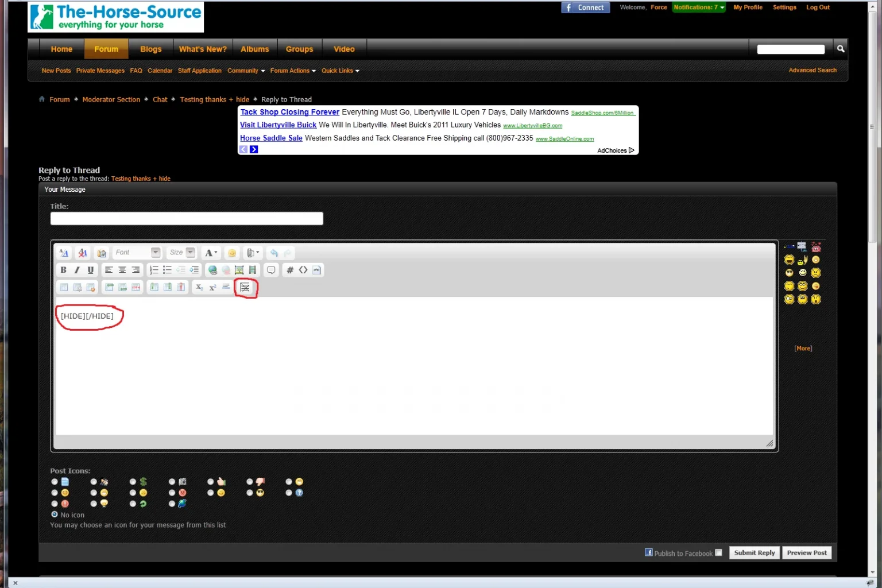Insert table icon in third row
This screenshot has height=588, width=882.
(64, 287)
